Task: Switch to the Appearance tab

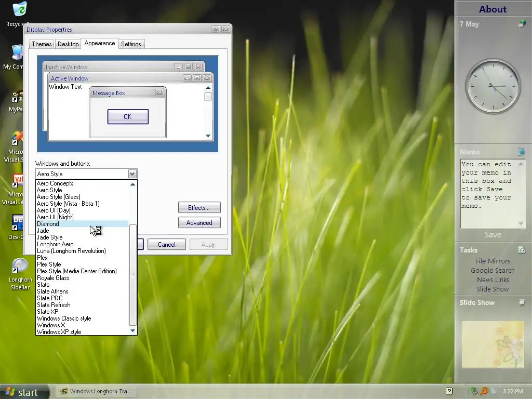Action: pyautogui.click(x=100, y=44)
